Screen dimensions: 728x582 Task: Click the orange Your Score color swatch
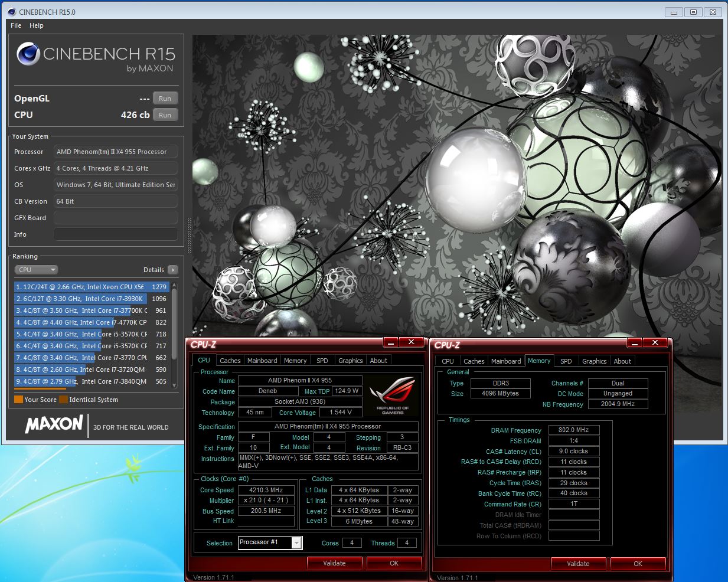pyautogui.click(x=18, y=400)
